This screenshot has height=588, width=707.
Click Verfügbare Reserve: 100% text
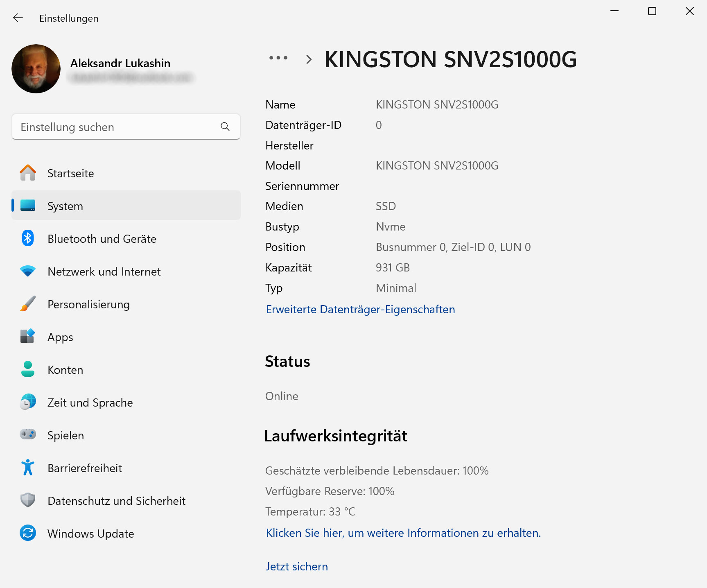tap(330, 491)
